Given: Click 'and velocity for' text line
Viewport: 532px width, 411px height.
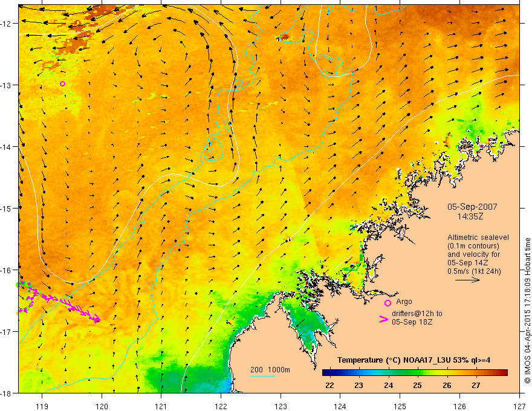Looking at the screenshot, I should pyautogui.click(x=473, y=254).
